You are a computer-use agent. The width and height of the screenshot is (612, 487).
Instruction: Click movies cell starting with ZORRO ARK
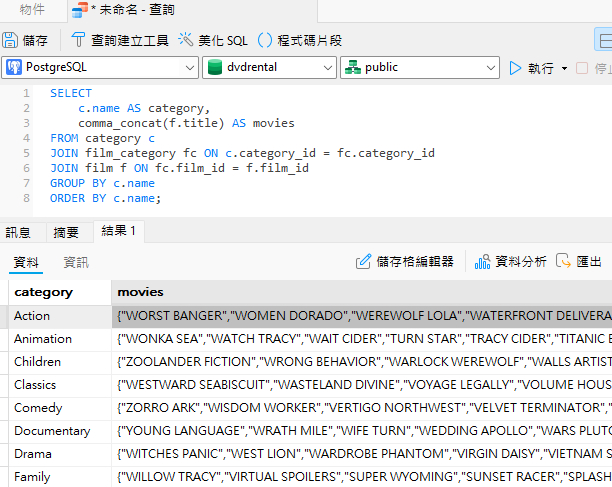361,408
